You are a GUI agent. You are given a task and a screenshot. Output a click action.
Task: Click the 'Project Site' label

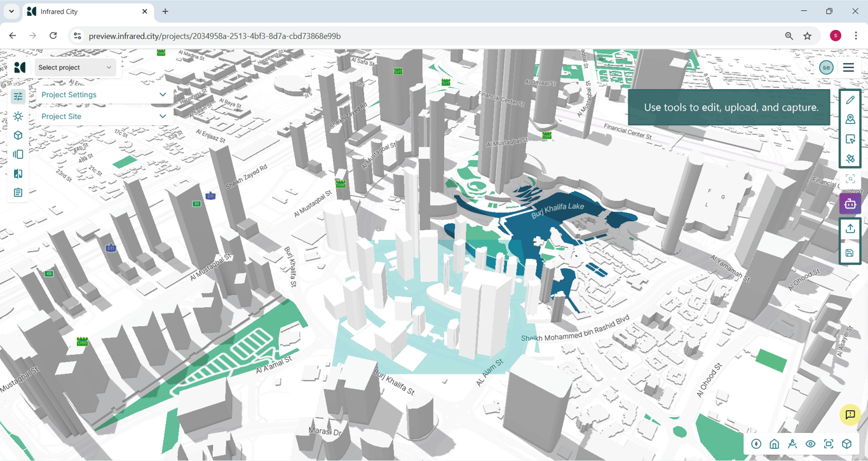[x=61, y=116]
